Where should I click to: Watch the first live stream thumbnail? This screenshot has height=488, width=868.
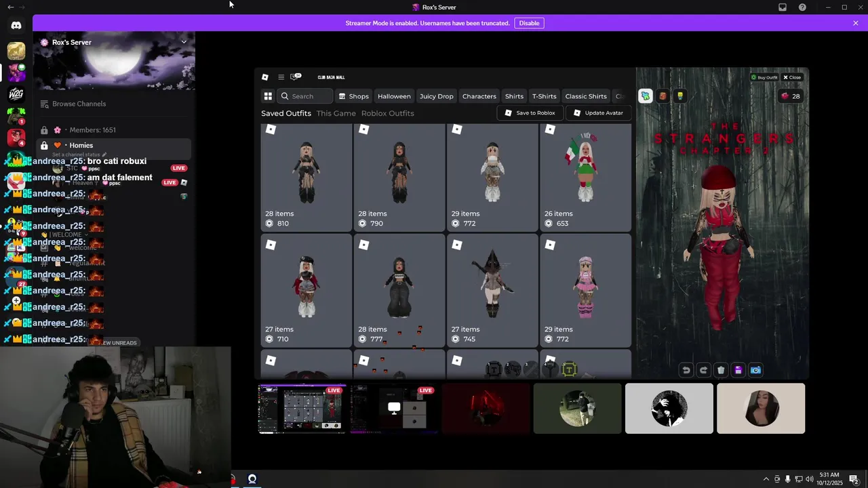click(x=302, y=409)
